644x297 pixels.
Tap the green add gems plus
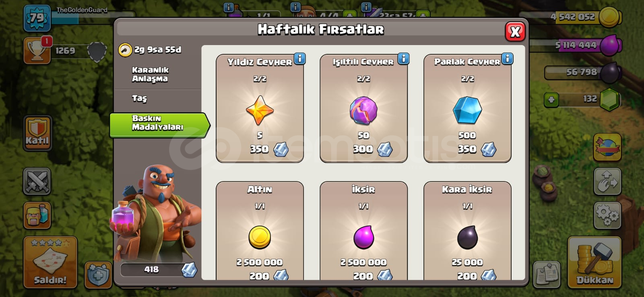click(551, 99)
